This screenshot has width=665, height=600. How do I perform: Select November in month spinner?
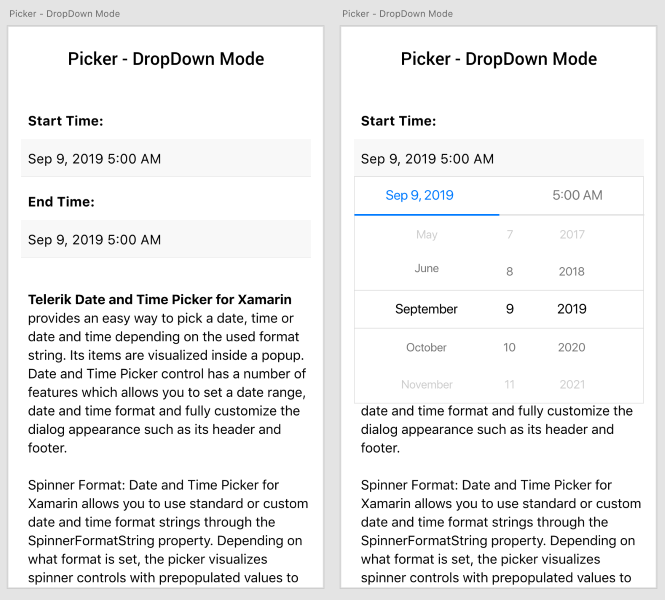click(427, 385)
